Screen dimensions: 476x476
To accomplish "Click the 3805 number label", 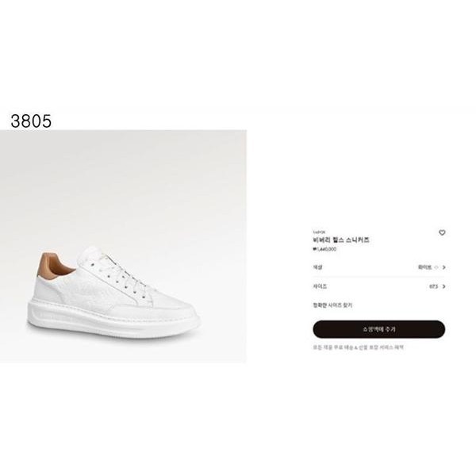I will coord(31,121).
